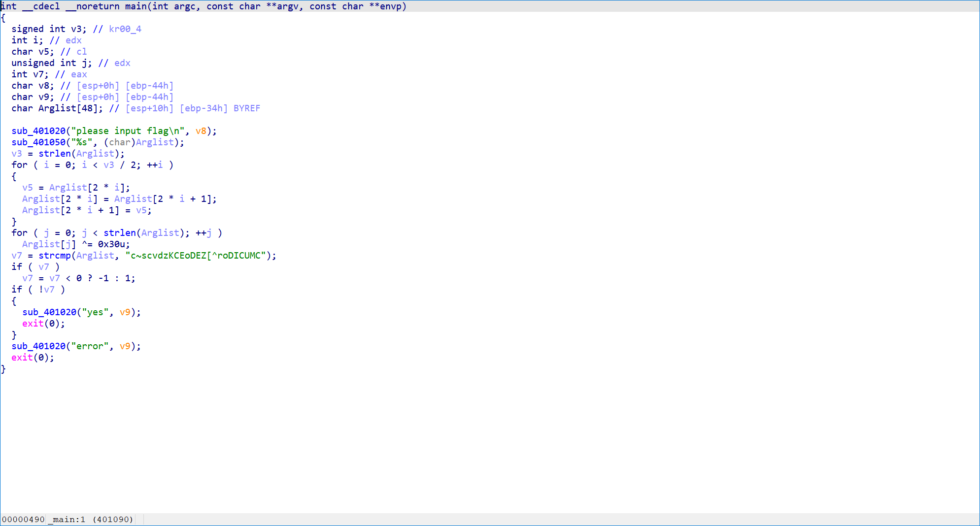
Task: Click the "yes" string literal
Action: pyautogui.click(x=95, y=312)
